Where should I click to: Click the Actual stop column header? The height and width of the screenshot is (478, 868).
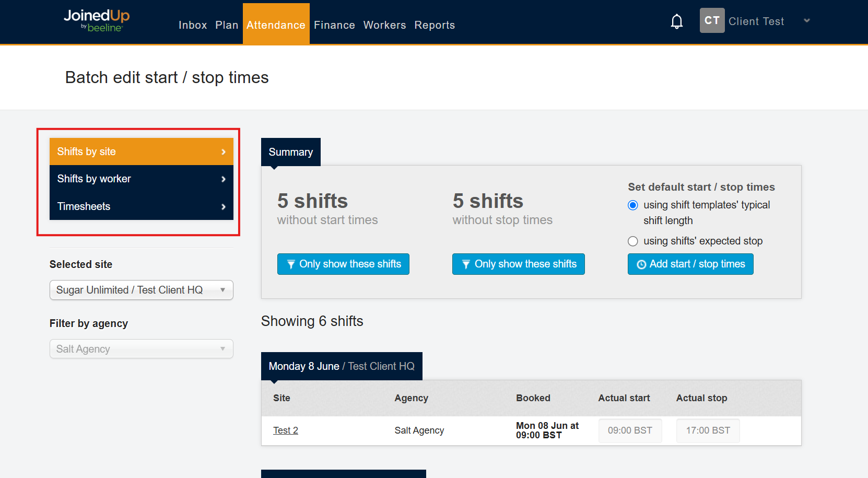coord(701,398)
